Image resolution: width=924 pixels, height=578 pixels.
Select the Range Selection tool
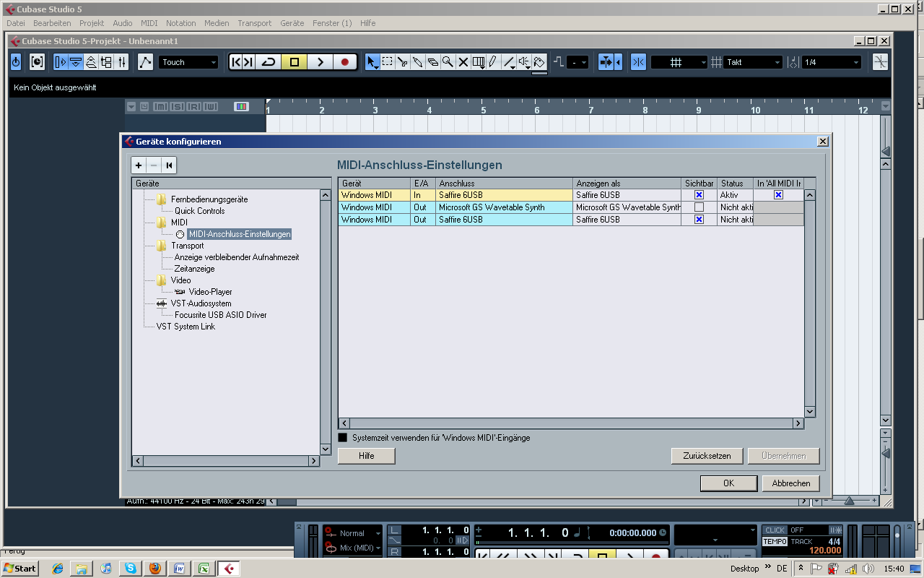(388, 62)
